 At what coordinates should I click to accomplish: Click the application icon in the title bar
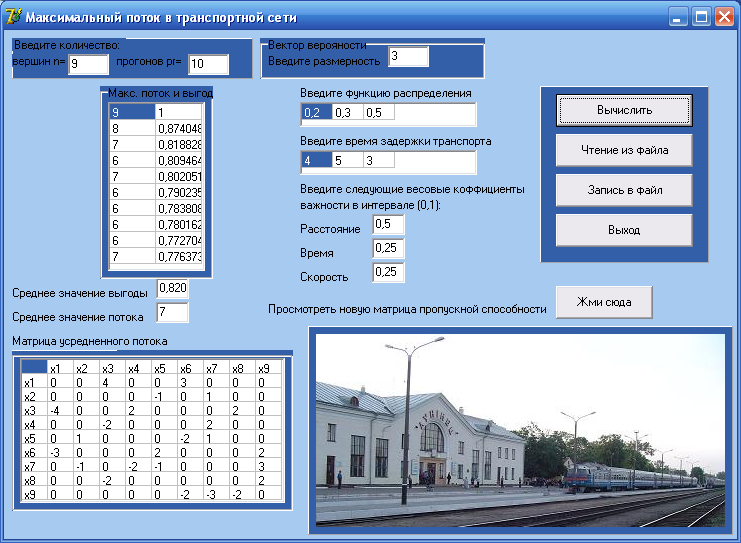point(13,17)
